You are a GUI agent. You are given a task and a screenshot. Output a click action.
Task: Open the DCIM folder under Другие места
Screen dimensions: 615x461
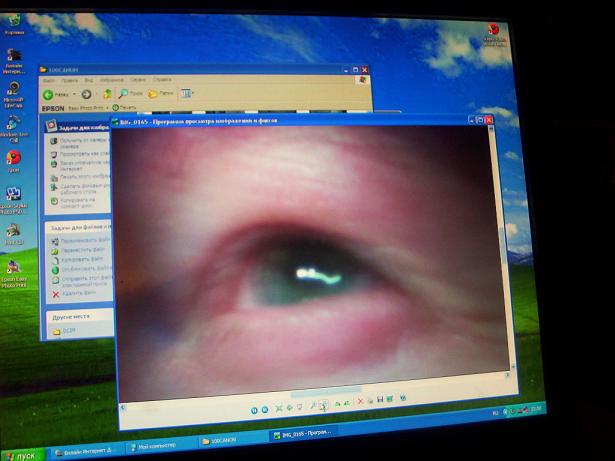(64, 331)
